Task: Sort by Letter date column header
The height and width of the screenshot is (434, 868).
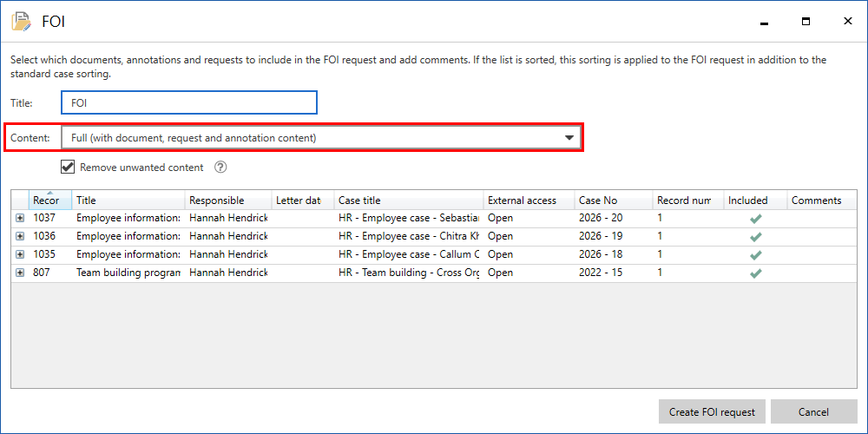Action: (303, 201)
